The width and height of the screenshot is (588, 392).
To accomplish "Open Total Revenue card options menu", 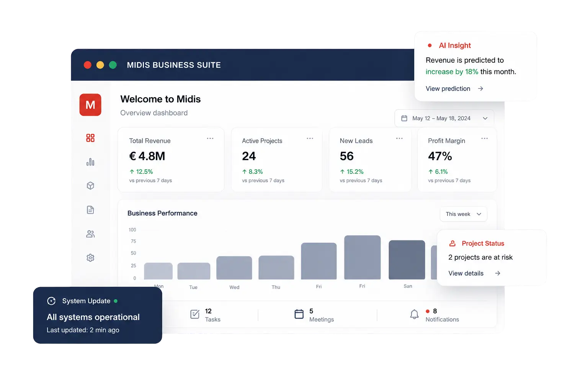I will click(x=210, y=138).
